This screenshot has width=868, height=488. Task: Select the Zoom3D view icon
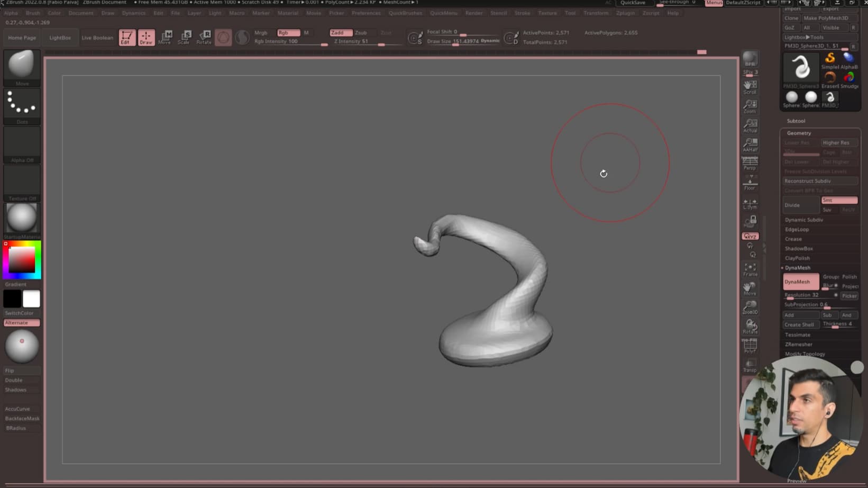(750, 308)
